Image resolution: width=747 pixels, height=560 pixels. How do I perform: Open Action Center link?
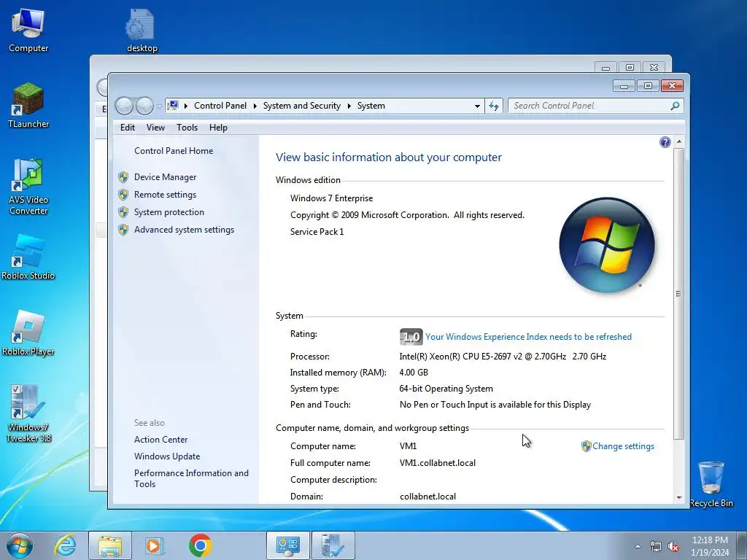[161, 440]
